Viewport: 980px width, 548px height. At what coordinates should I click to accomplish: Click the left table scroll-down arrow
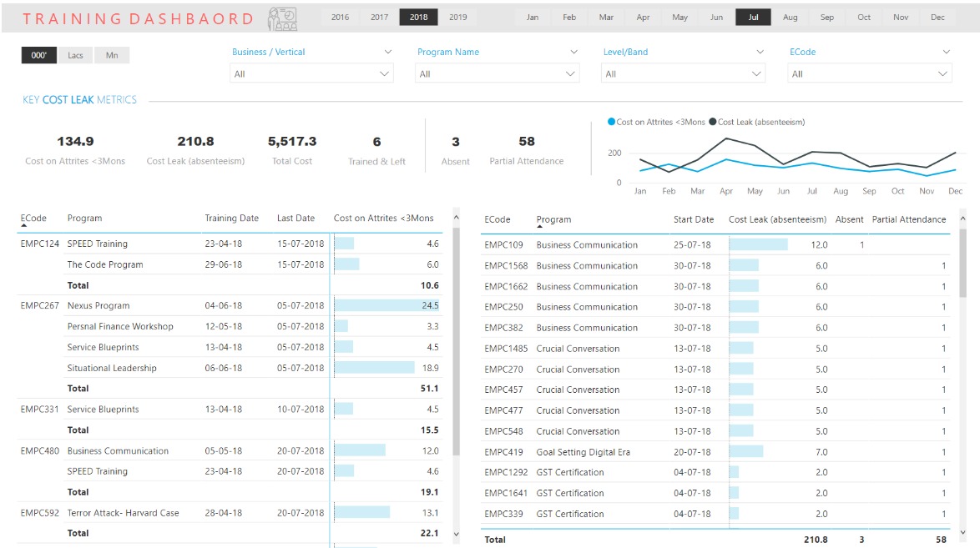tap(456, 533)
